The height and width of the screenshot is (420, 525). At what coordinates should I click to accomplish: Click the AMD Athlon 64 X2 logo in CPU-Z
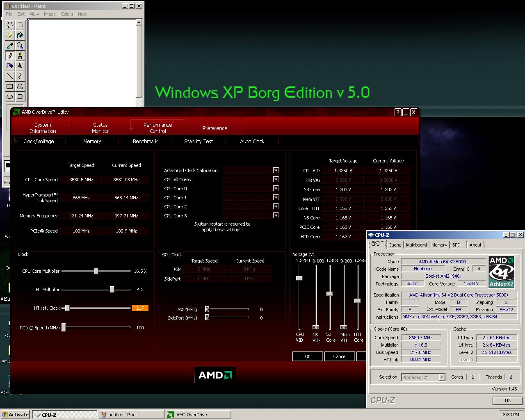pos(501,272)
